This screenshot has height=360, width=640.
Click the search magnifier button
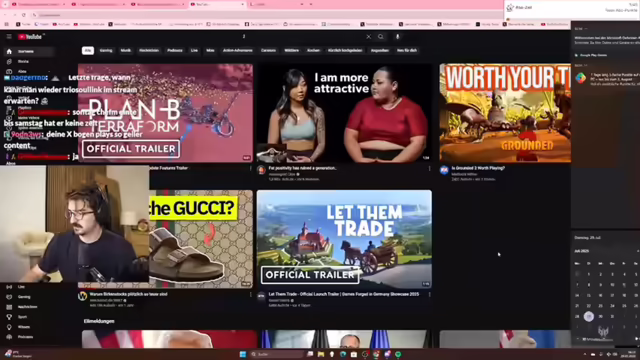381,37
